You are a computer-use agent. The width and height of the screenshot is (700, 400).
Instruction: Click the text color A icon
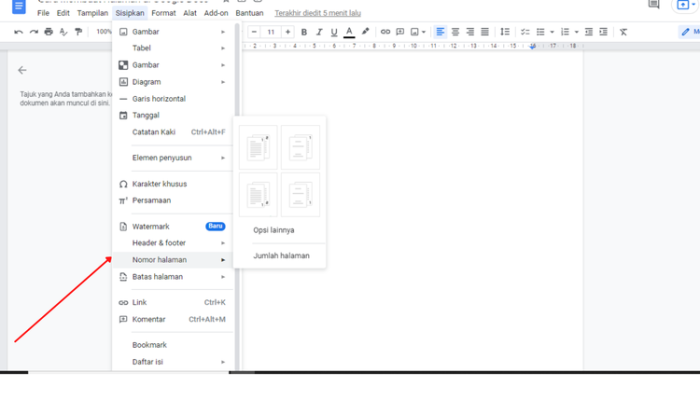(348, 32)
